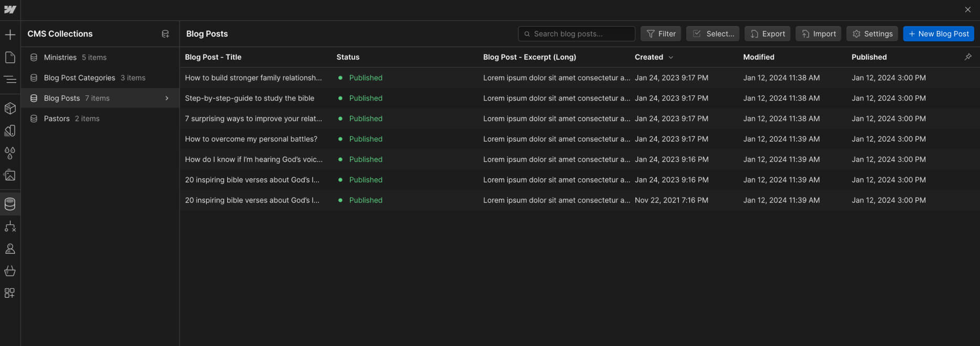Open the Apps grid icon
The height and width of the screenshot is (346, 980).
pyautogui.click(x=10, y=293)
